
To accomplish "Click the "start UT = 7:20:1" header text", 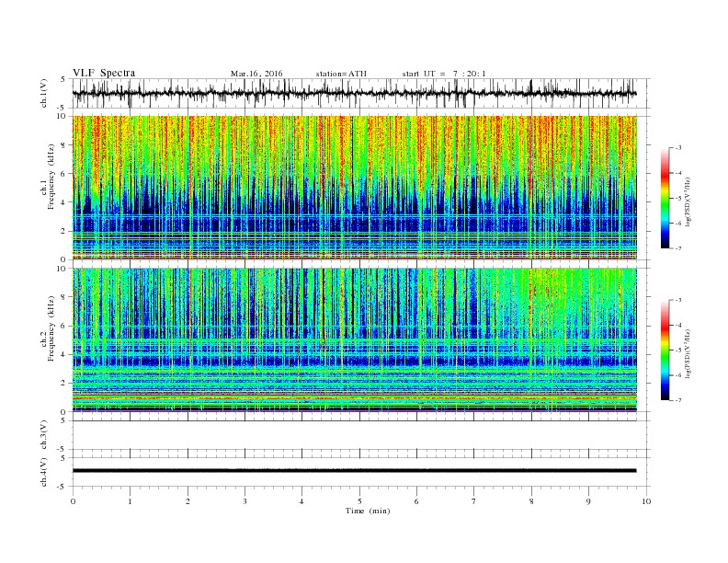I will click(444, 74).
